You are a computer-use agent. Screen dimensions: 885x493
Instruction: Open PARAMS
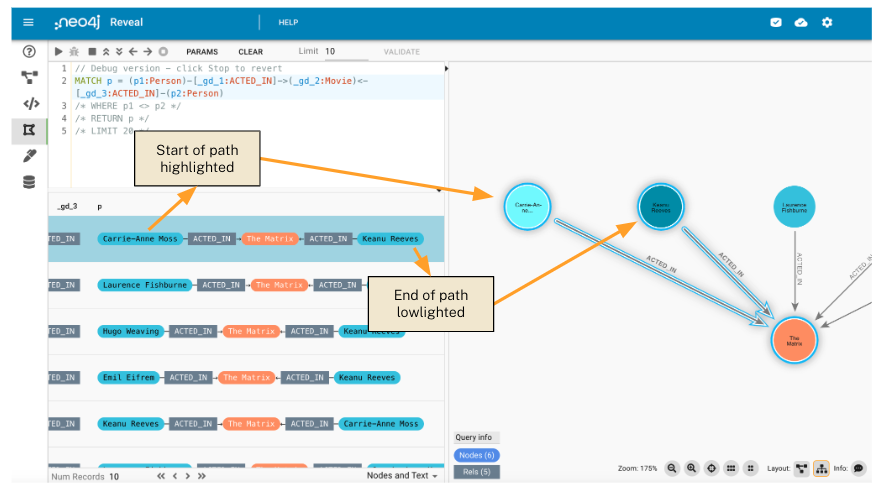point(202,52)
